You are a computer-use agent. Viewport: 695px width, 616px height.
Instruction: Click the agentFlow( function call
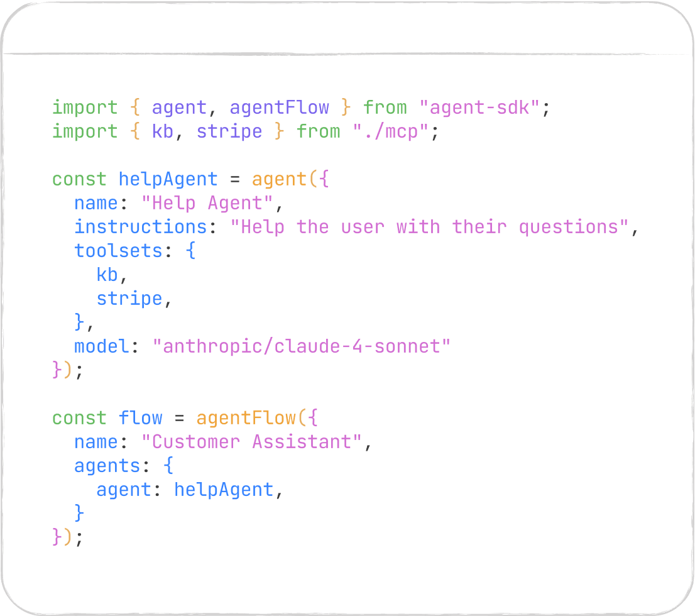[x=251, y=418]
